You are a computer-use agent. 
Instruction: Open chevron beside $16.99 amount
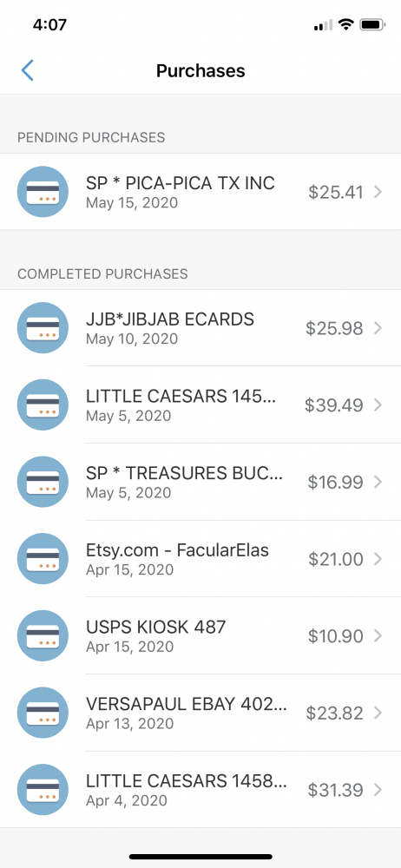[378, 482]
